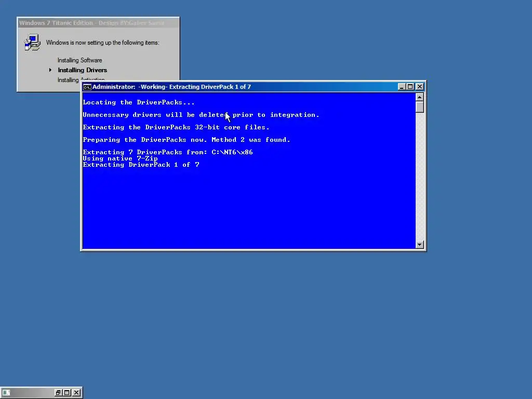Maximize the minimized window at the bottom-left

pyautogui.click(x=67, y=393)
